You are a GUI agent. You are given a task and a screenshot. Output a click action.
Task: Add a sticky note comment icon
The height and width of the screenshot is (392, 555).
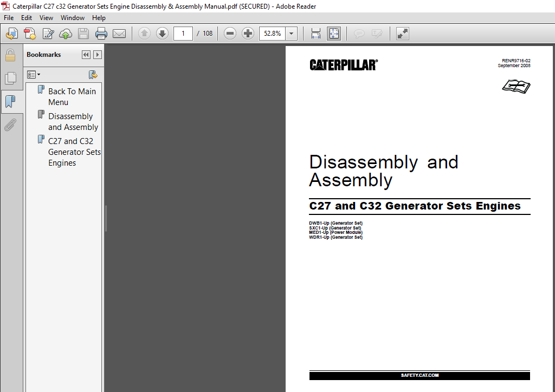[359, 34]
